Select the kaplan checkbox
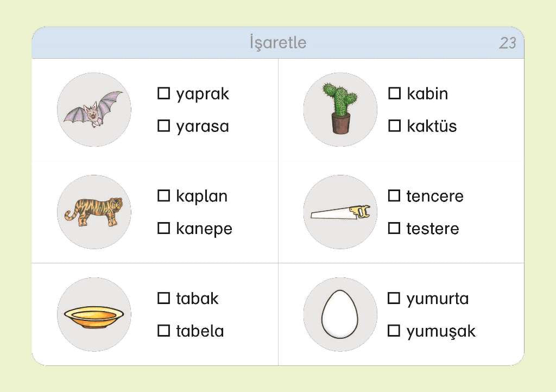 click(x=163, y=196)
